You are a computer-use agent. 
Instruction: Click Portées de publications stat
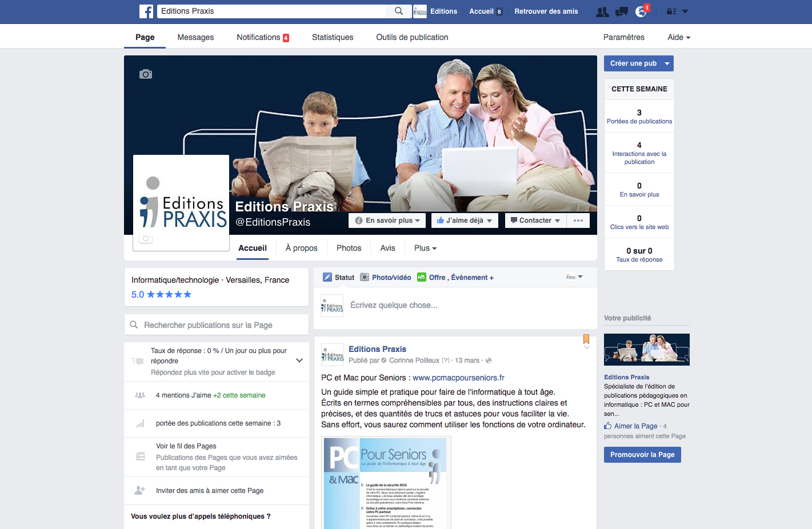tap(639, 117)
